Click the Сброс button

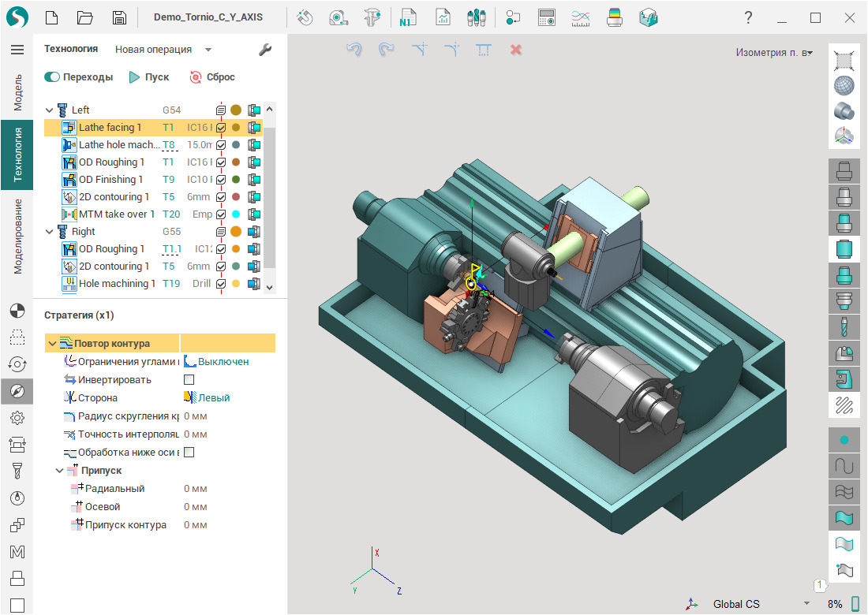212,77
